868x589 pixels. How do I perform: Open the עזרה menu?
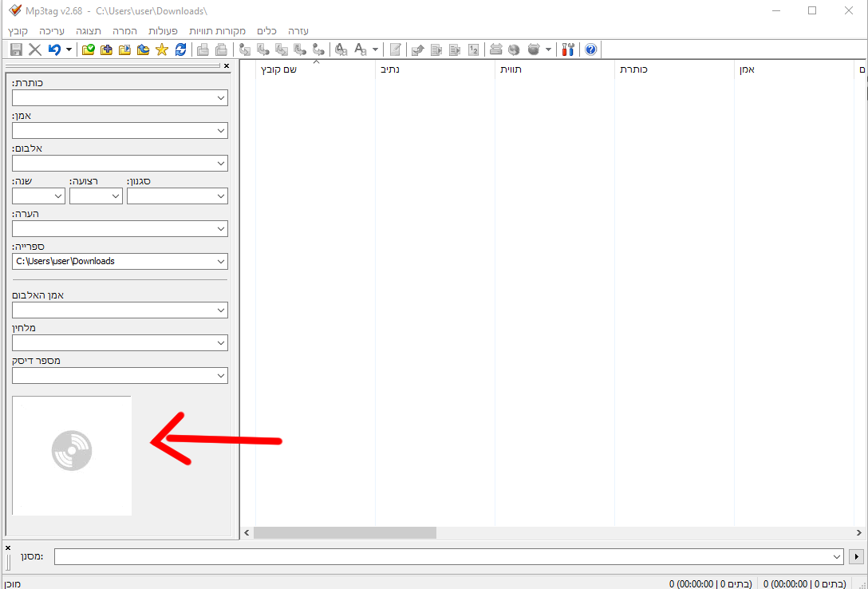(x=298, y=31)
